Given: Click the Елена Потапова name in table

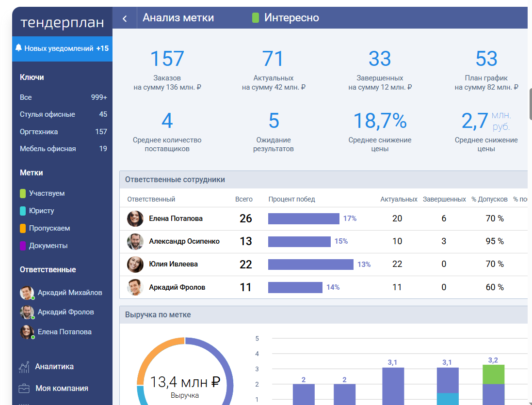Looking at the screenshot, I should pos(176,218).
